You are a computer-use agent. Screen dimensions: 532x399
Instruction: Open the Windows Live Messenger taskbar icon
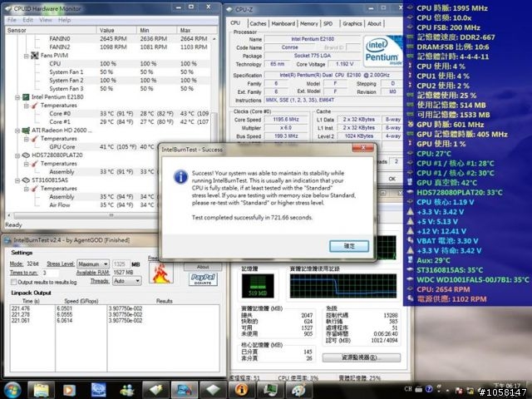127,390
